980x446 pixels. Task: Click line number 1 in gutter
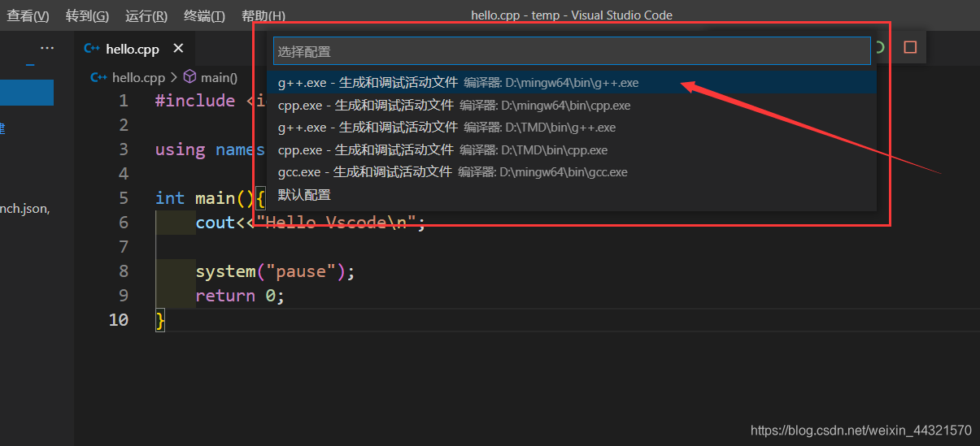123,101
